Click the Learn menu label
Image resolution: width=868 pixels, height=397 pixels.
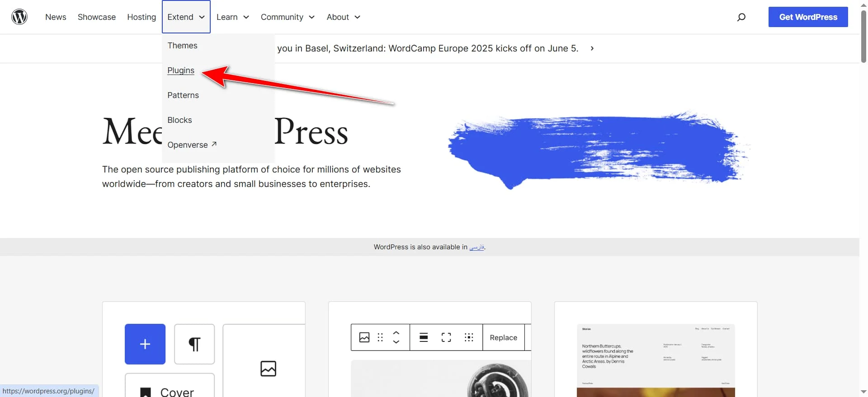tap(227, 17)
